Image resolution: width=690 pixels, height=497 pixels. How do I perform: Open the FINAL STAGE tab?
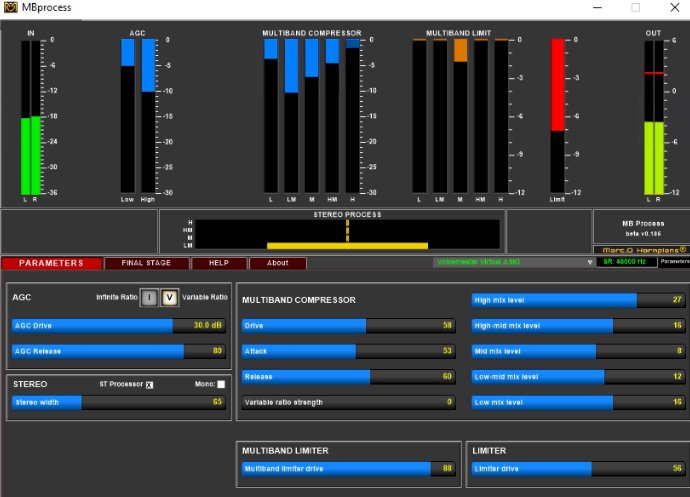click(x=146, y=263)
